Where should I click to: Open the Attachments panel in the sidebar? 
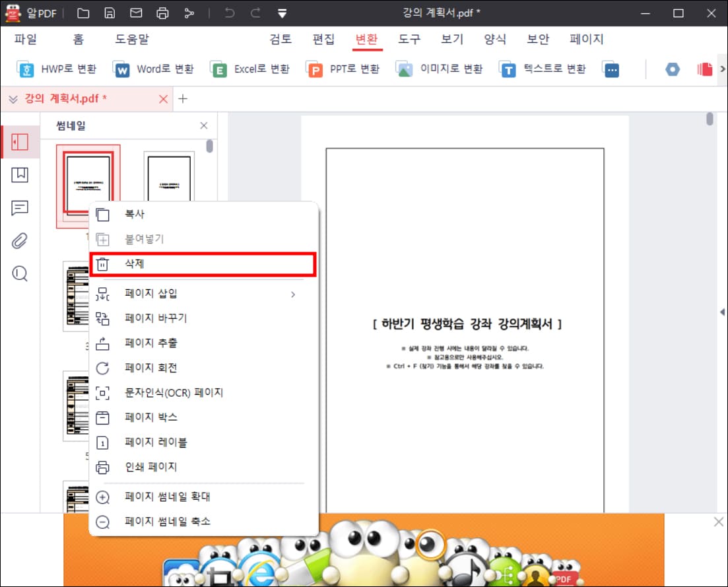click(20, 240)
